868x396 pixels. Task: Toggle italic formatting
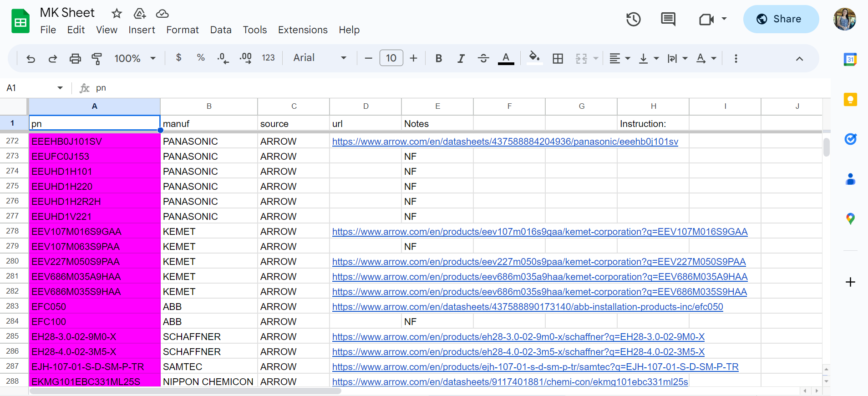point(461,58)
